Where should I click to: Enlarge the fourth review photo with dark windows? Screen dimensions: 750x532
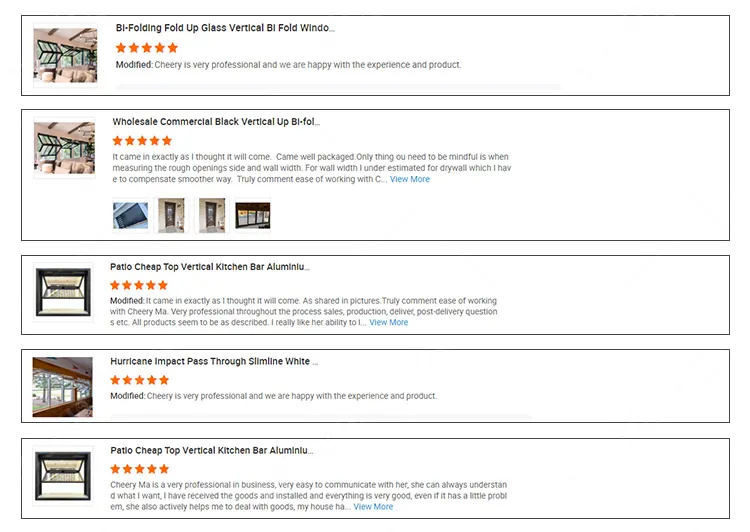(x=252, y=215)
